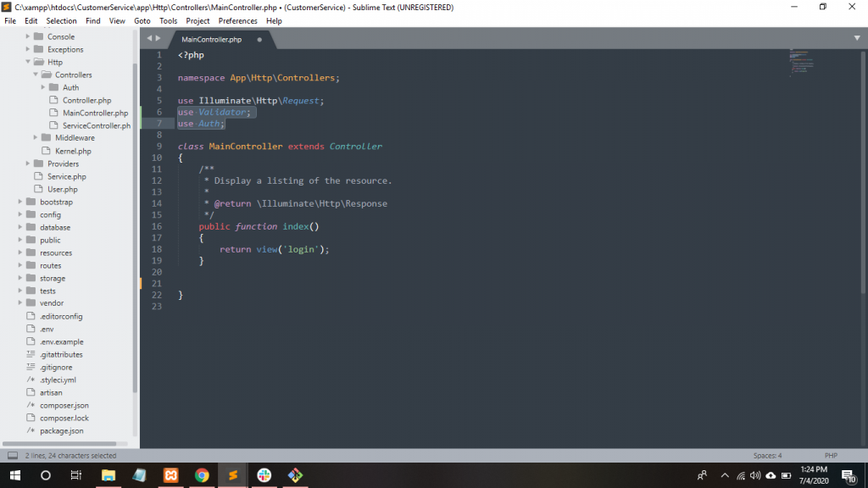
Task: Click the Sublime Text taskbar icon
Action: (x=232, y=475)
